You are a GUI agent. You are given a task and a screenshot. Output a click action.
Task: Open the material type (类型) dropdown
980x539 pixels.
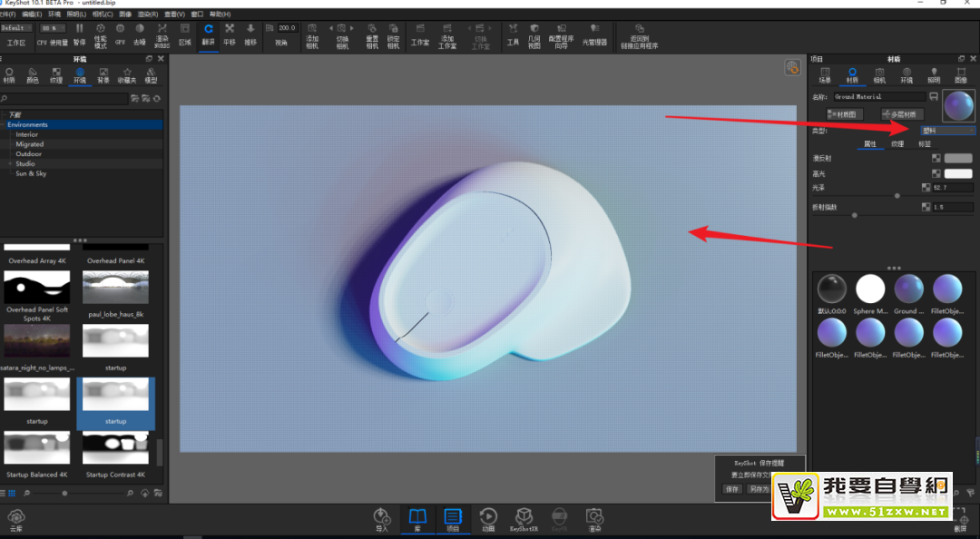click(x=947, y=131)
